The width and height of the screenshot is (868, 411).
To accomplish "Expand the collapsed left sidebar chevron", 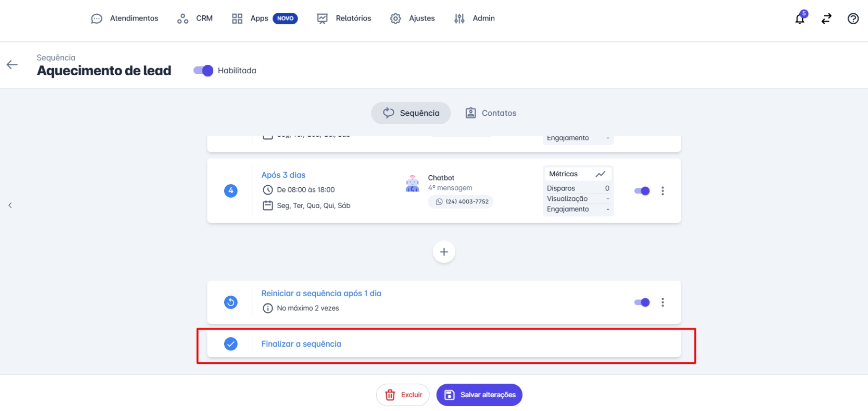I will [x=10, y=205].
